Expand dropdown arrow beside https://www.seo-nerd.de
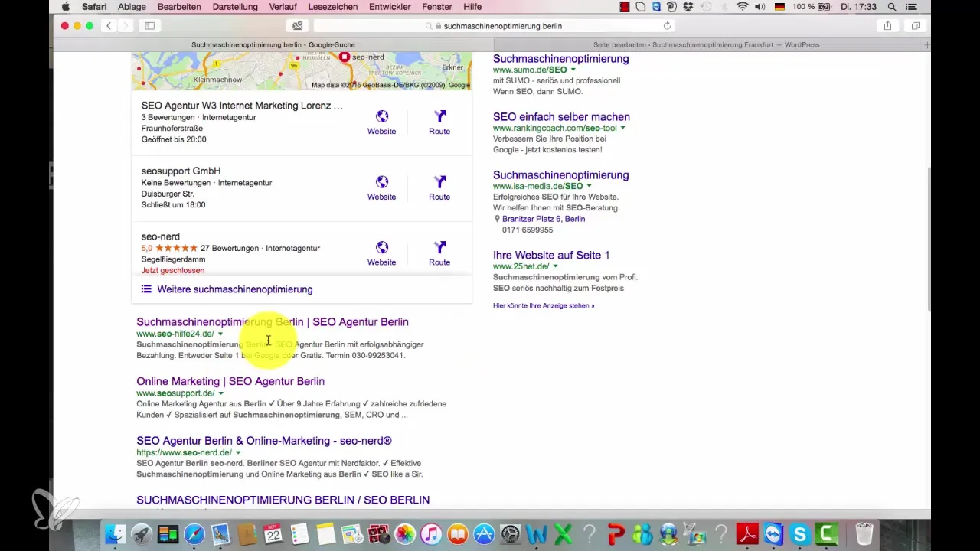This screenshot has width=980, height=551. [238, 453]
